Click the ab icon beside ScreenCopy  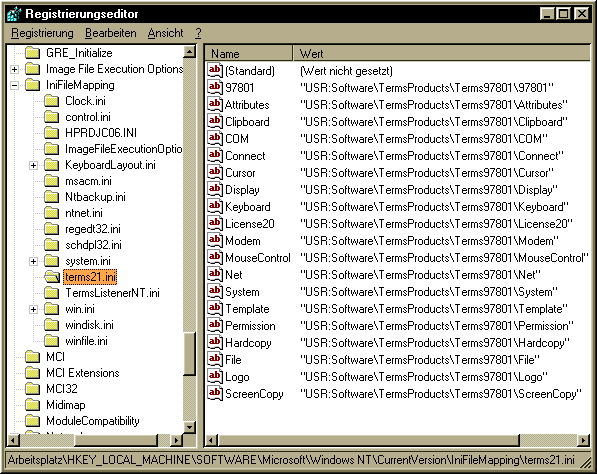coord(215,393)
